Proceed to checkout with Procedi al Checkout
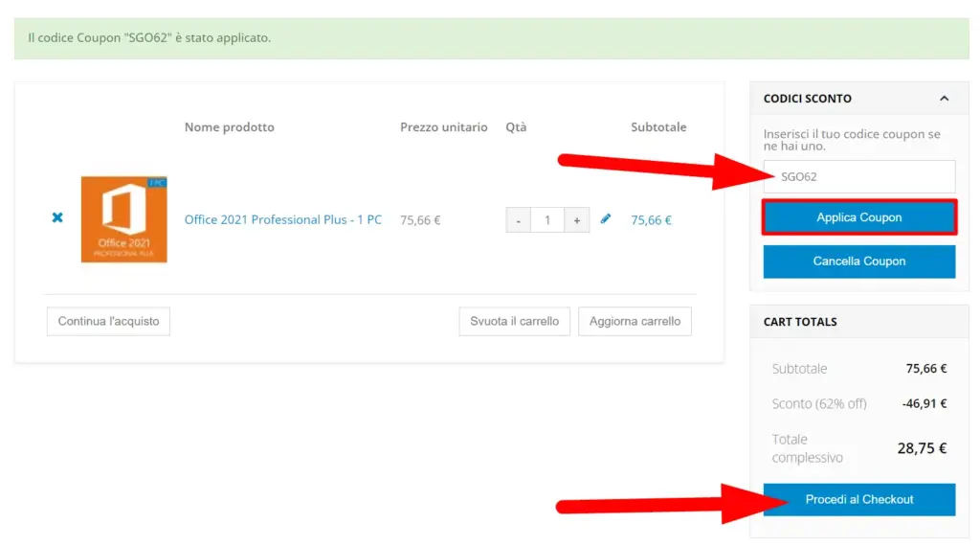980x546 pixels. point(859,500)
